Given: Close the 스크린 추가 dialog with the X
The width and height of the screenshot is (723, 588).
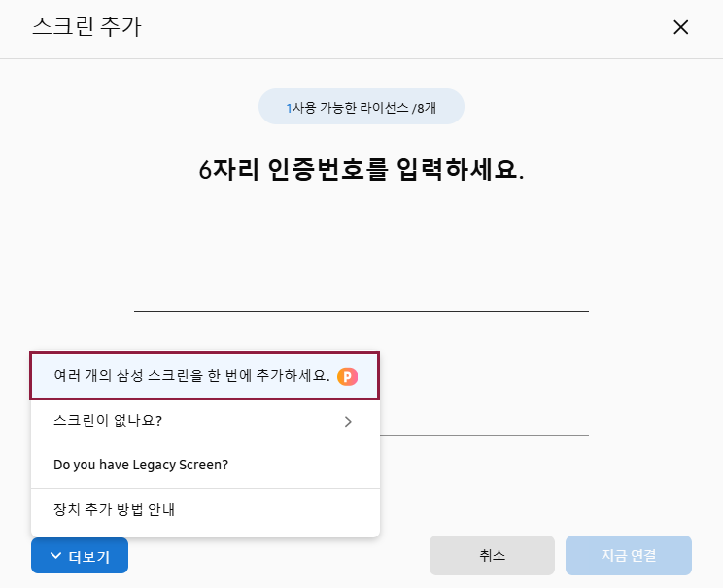Looking at the screenshot, I should (680, 27).
